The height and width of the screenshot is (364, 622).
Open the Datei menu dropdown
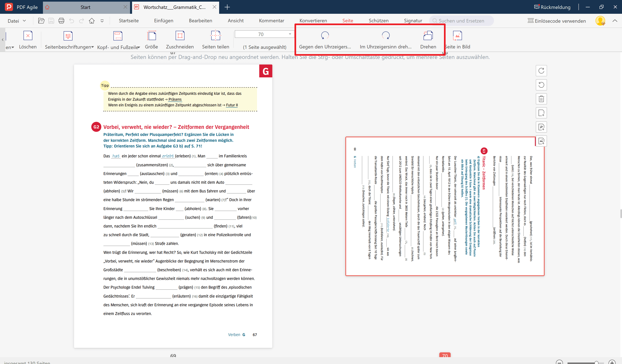(17, 21)
